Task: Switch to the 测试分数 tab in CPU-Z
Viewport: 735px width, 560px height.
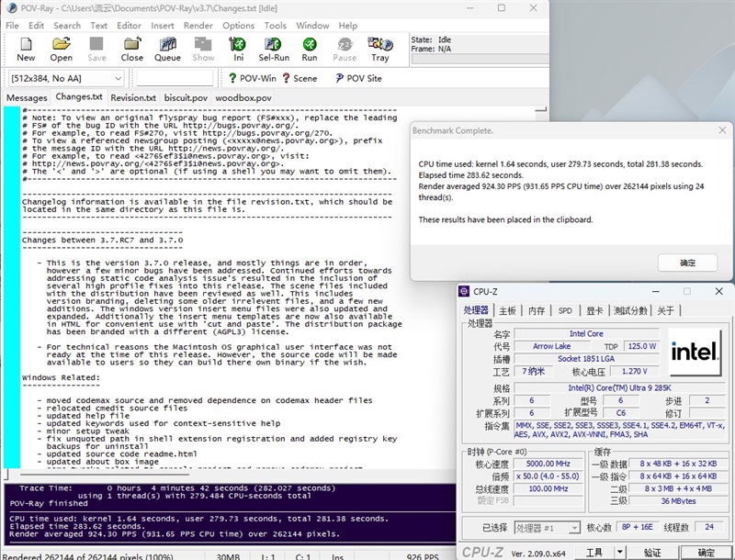Action: tap(630, 310)
